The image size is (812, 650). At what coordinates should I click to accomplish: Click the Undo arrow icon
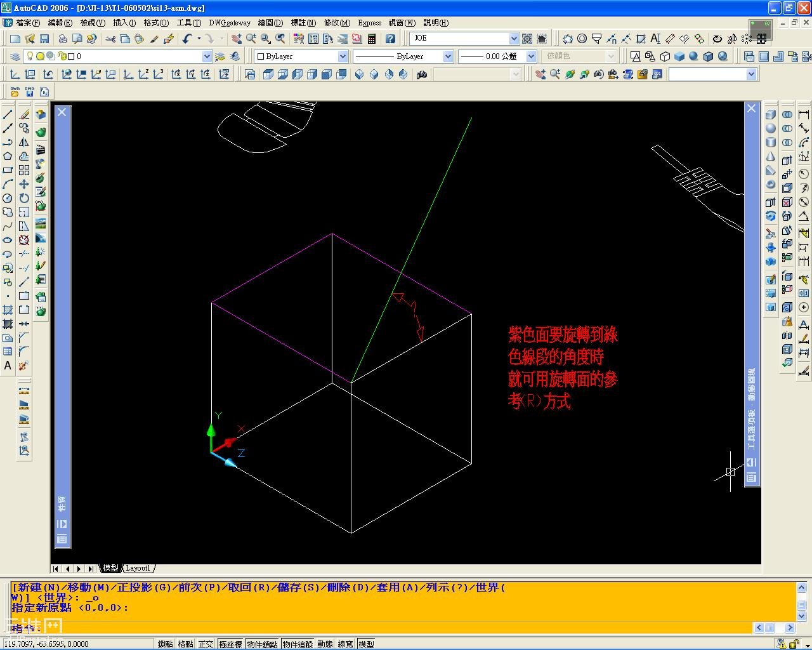pos(187,39)
